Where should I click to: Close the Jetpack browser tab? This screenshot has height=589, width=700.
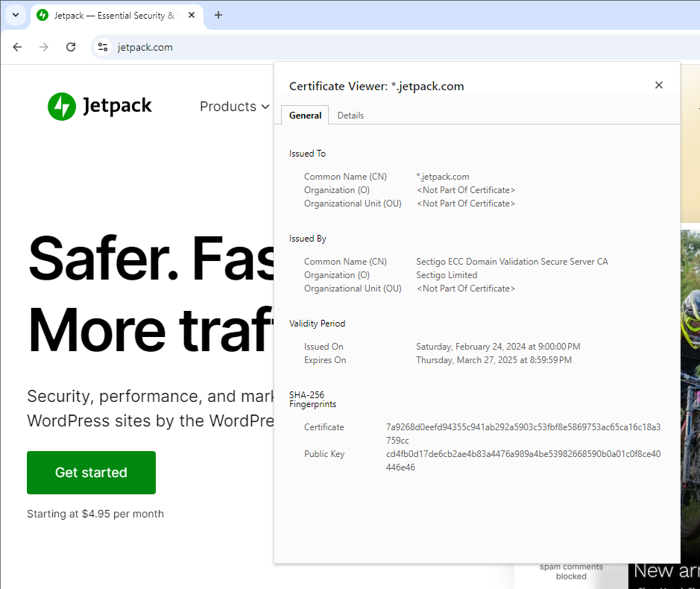(192, 15)
